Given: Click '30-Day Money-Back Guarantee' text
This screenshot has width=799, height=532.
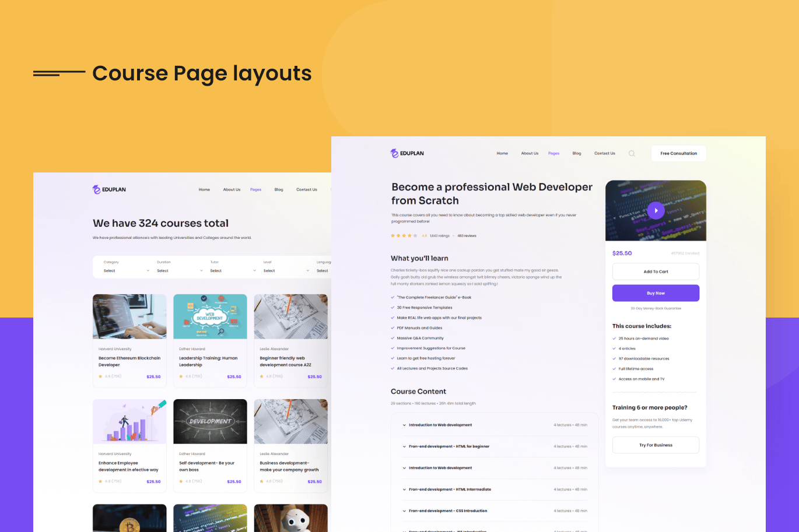Looking at the screenshot, I should [x=656, y=308].
